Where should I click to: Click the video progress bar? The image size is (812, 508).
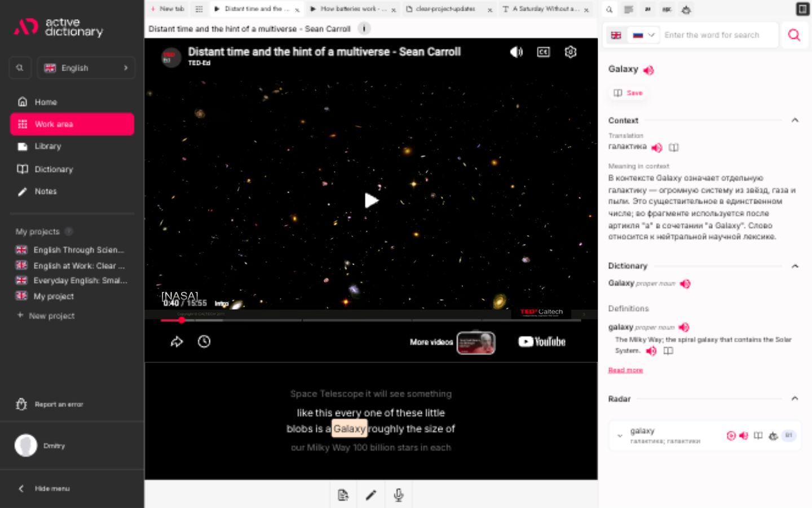[x=370, y=320]
